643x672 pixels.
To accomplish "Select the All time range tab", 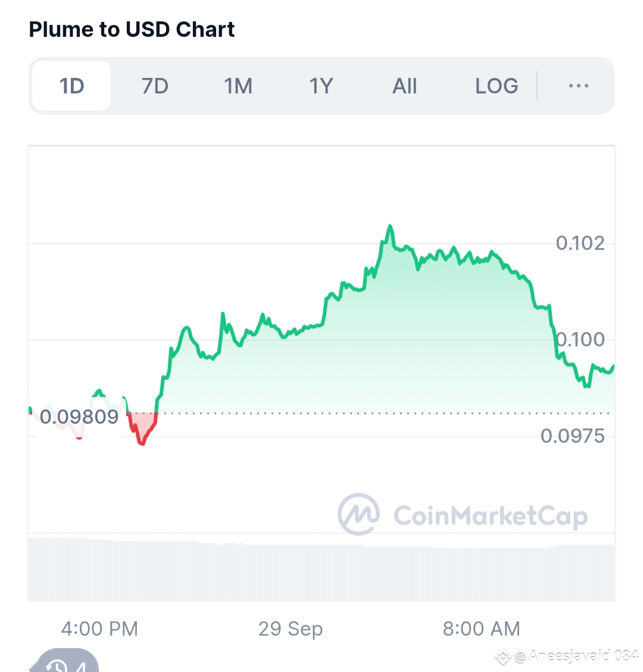I will click(404, 86).
